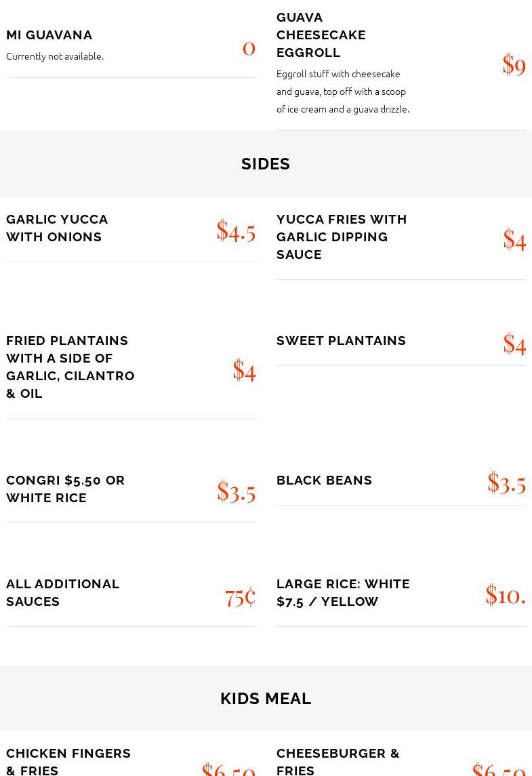The image size is (532, 776).
Task: Click the Black Beans side item
Action: point(324,480)
